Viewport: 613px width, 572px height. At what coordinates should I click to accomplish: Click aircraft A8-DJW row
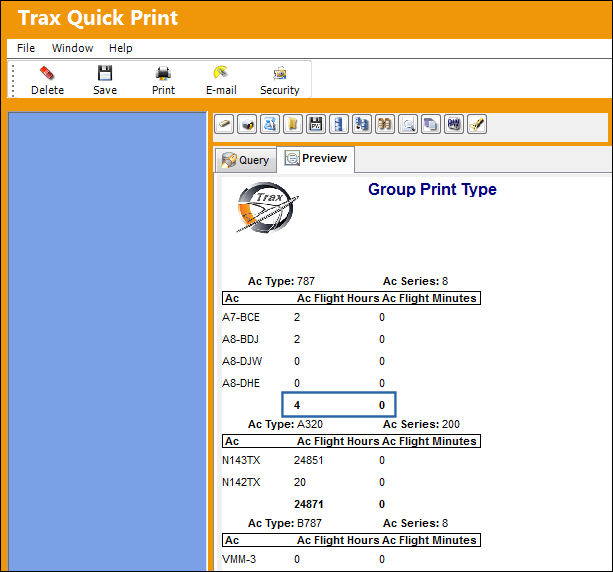tap(242, 361)
